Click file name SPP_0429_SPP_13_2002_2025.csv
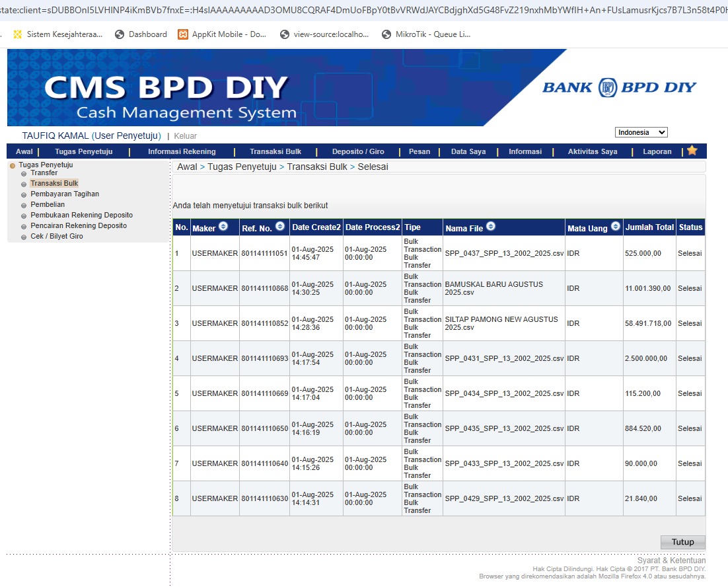728x587 pixels. (x=504, y=499)
